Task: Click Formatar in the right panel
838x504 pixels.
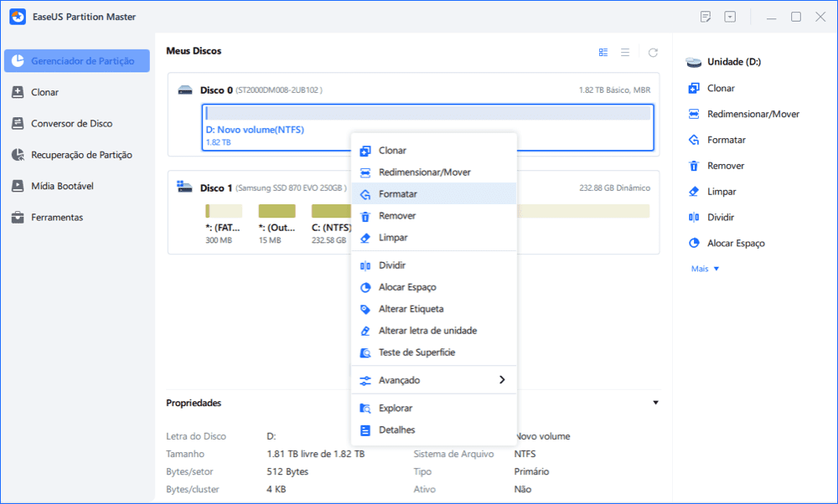Action: 716,140
